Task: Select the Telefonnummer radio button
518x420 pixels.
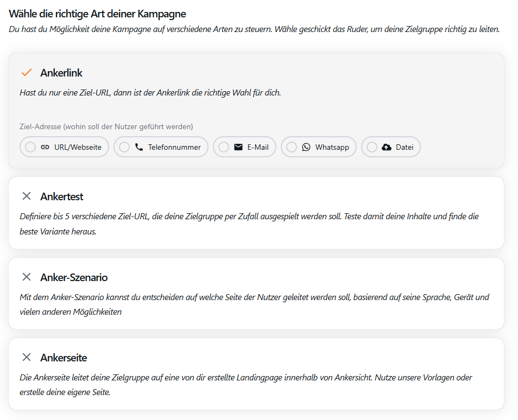Action: click(x=125, y=147)
